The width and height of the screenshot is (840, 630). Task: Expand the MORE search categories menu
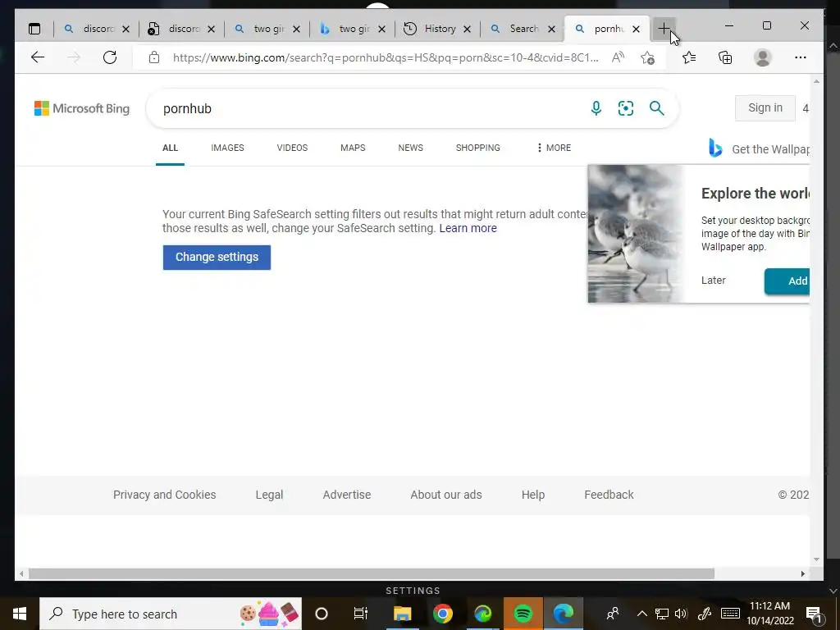click(x=554, y=148)
